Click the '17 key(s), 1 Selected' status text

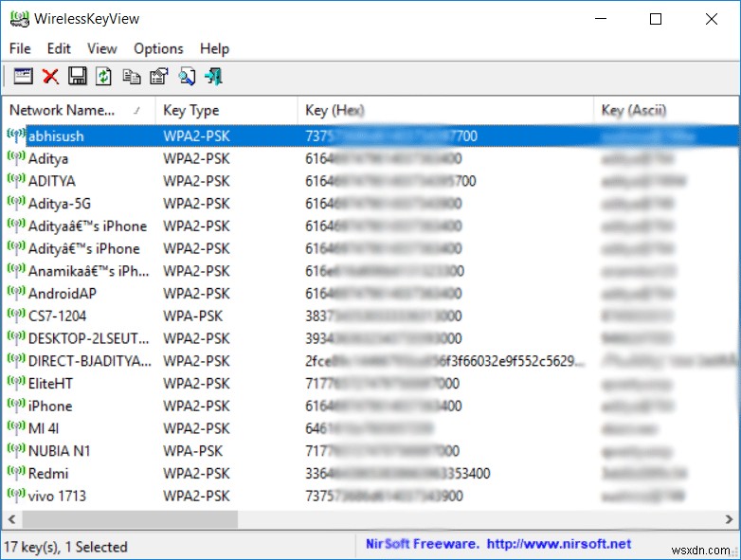65,547
